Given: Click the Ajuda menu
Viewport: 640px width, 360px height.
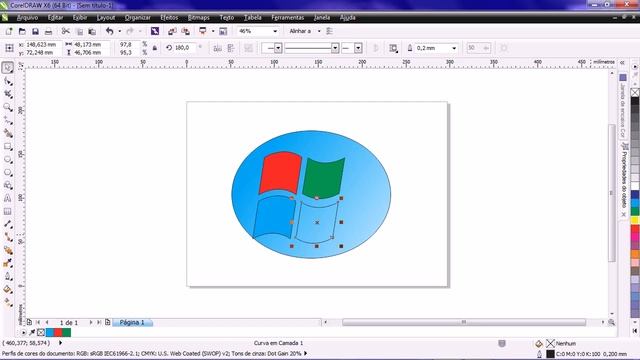Looking at the screenshot, I should (x=348, y=18).
